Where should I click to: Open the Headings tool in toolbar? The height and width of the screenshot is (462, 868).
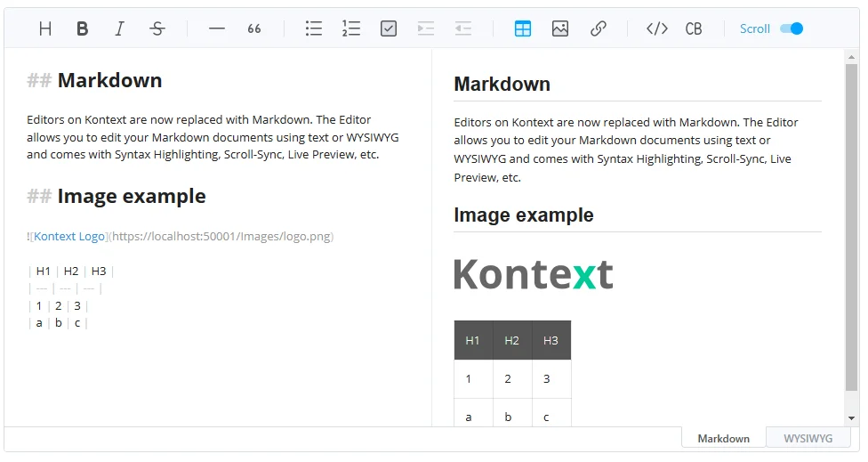click(x=45, y=28)
